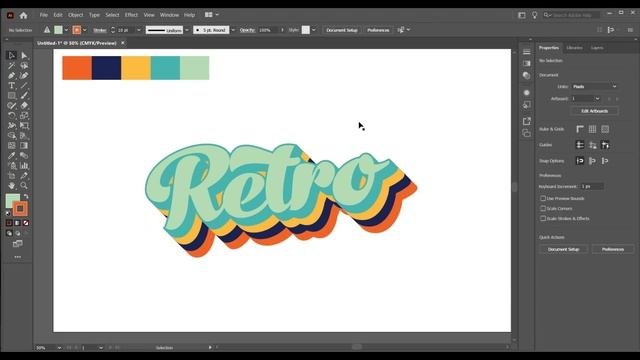Switch to the Libraries tab
This screenshot has width=640, height=360.
point(574,48)
